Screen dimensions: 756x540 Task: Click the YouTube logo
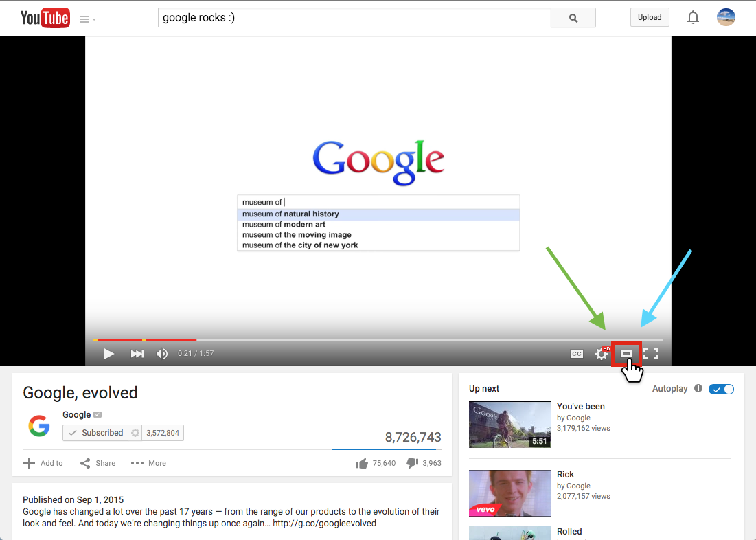point(45,18)
